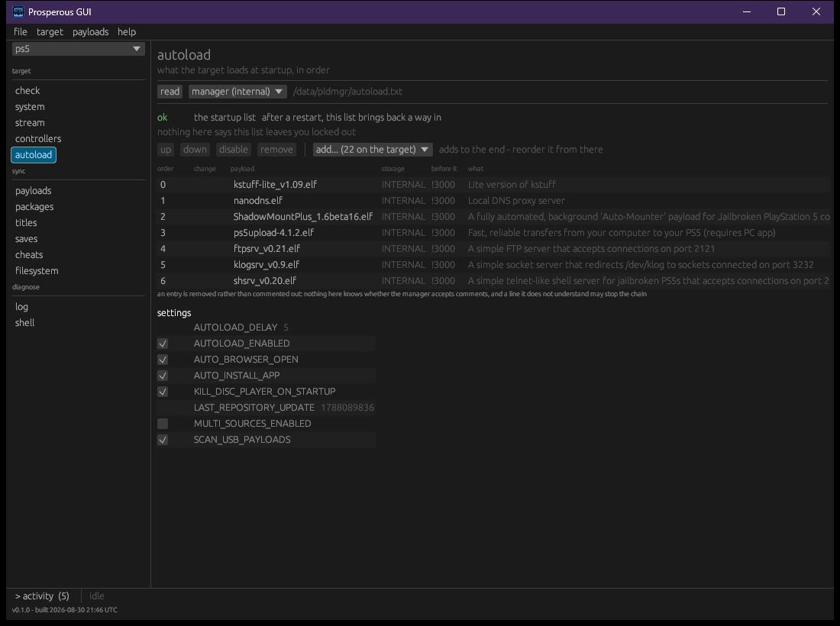Toggle the KILL_DISC_PLAYER_ON_STARTUP checkbox
This screenshot has width=840, height=626.
[163, 392]
